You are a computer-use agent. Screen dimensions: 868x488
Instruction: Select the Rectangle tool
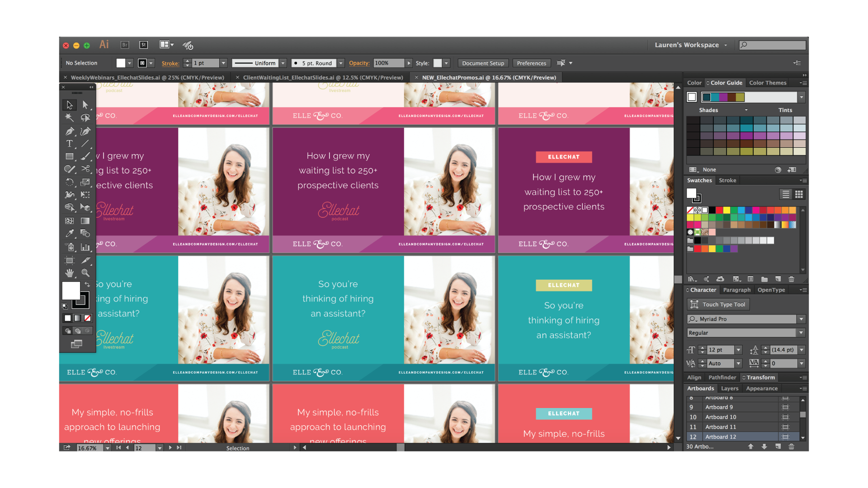(69, 156)
